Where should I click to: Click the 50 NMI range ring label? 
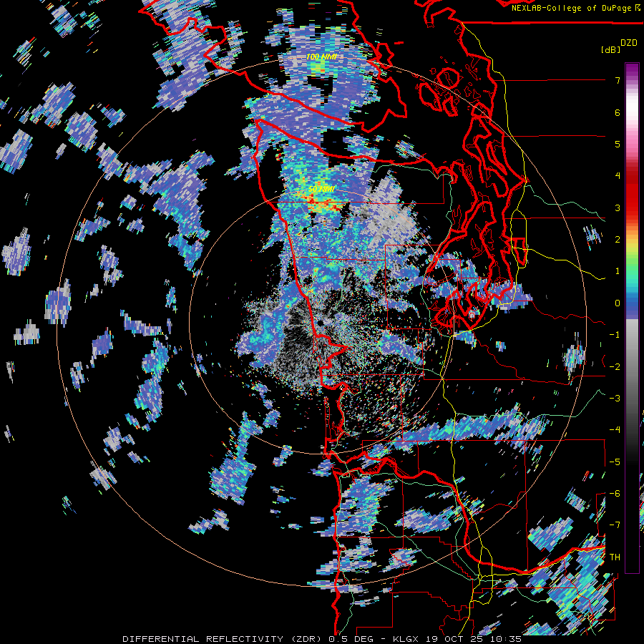321,189
